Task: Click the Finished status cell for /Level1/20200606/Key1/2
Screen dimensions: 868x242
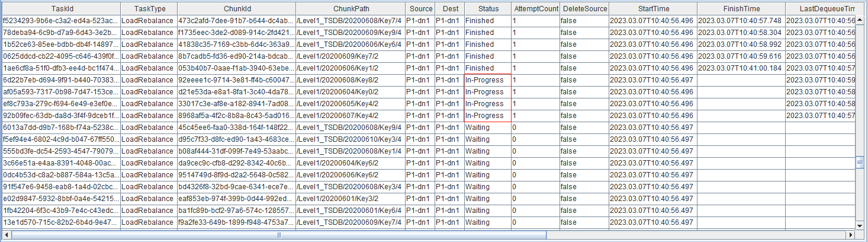Action: (x=487, y=68)
